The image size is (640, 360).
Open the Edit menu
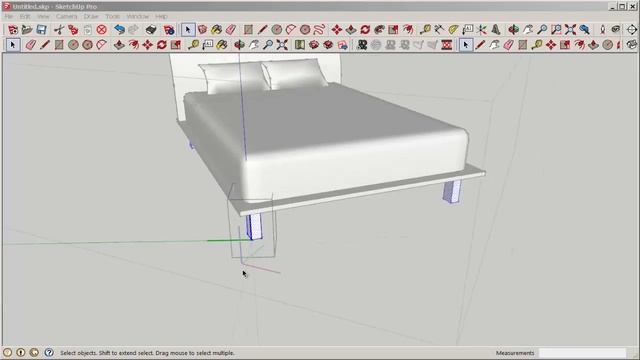click(x=25, y=16)
